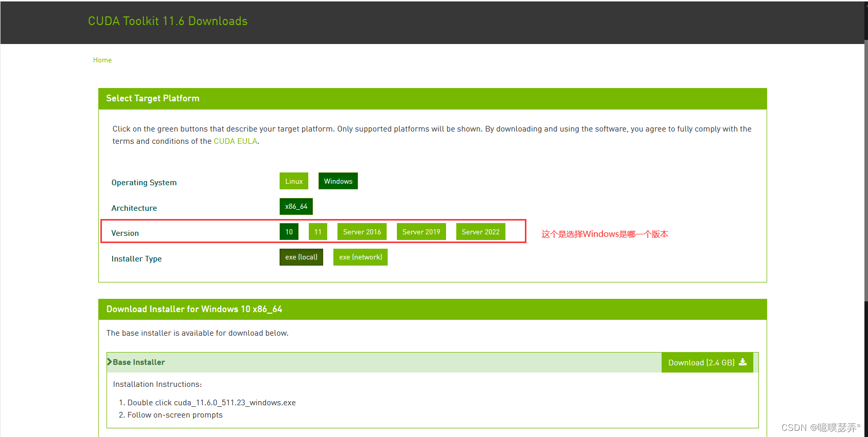Click the cuda_11.6.0_511.23_windows.exe instruction line

coord(211,403)
